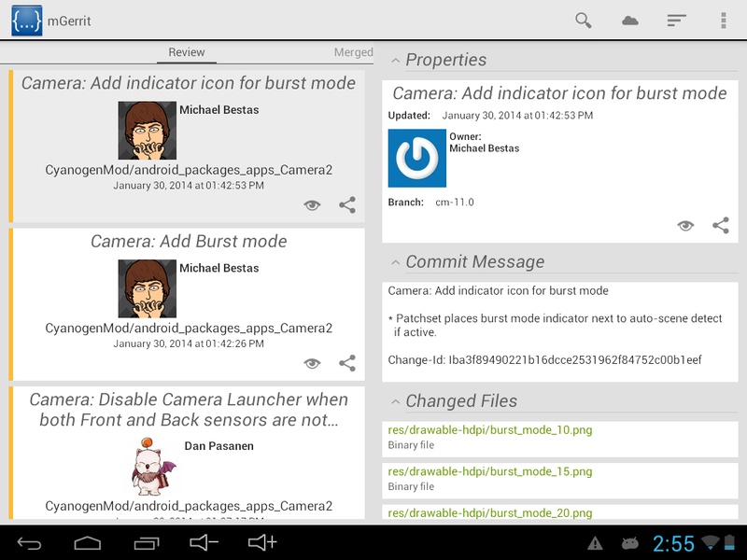The image size is (747, 560).
Task: Tap the Change-Id line in commit message
Action: [x=544, y=360]
